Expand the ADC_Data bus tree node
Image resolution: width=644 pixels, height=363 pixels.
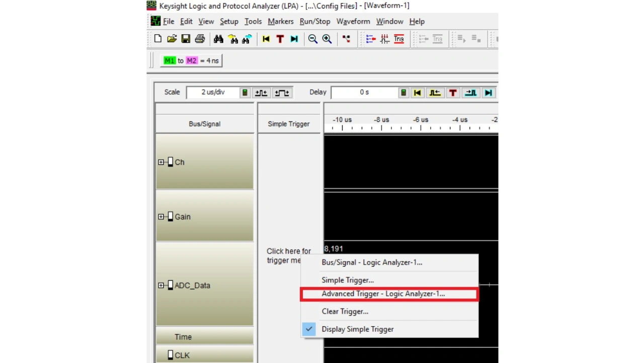coord(161,285)
